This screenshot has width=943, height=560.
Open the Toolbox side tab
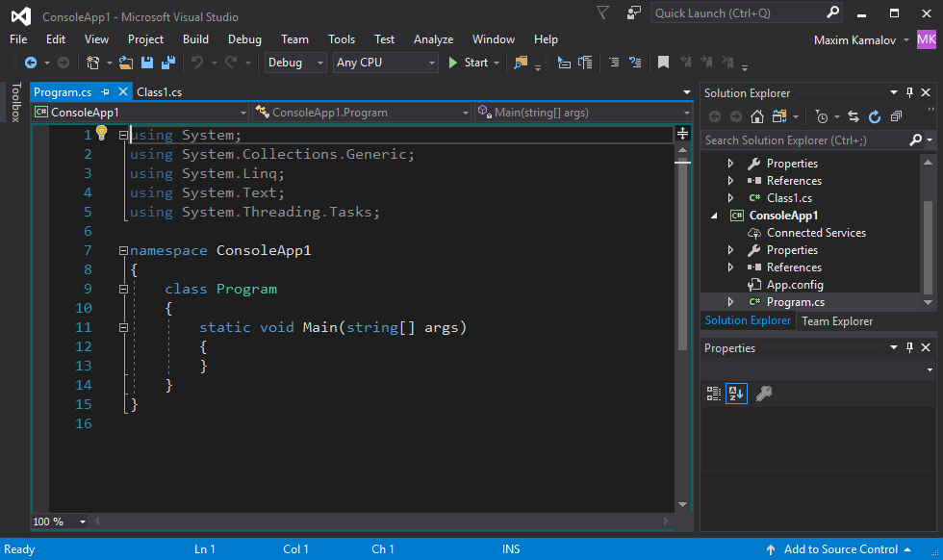coord(15,102)
